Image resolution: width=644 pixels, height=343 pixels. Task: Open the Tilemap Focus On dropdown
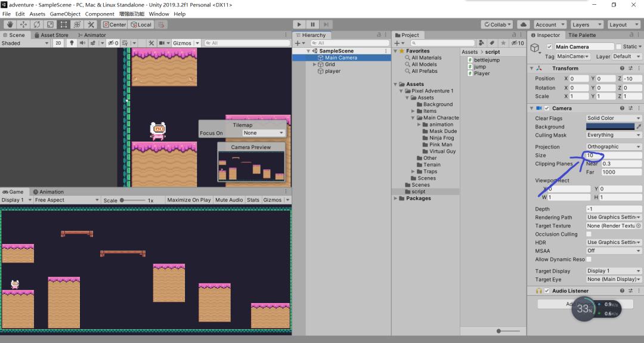[264, 133]
